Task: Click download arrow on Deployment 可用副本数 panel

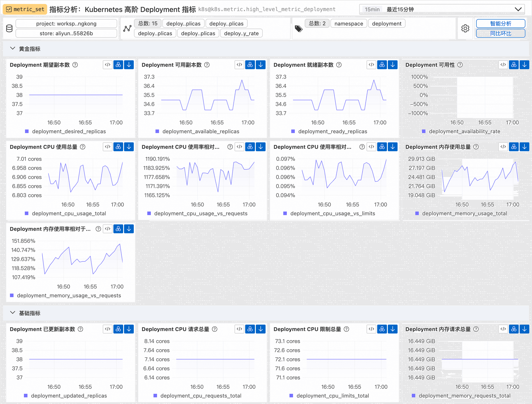Action: pos(260,65)
